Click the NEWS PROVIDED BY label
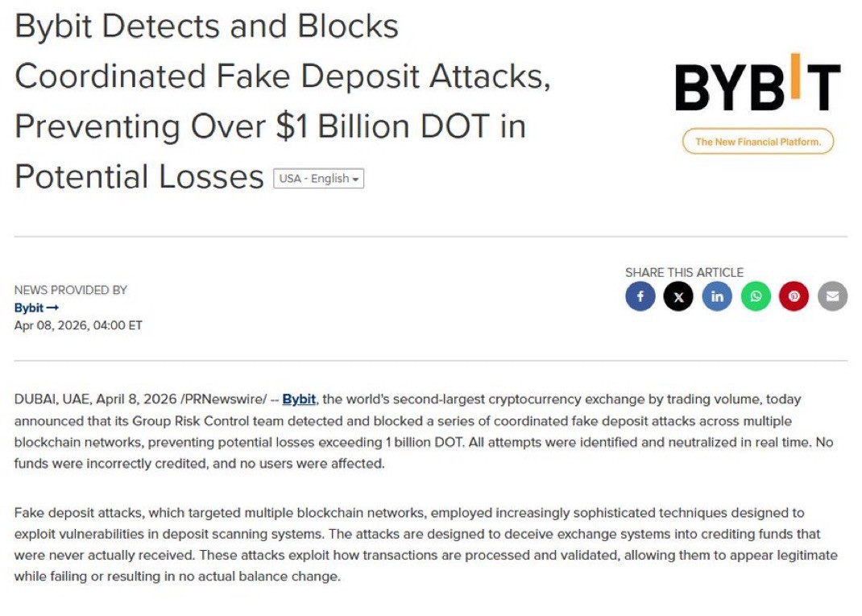The width and height of the screenshot is (862, 616). coord(71,290)
